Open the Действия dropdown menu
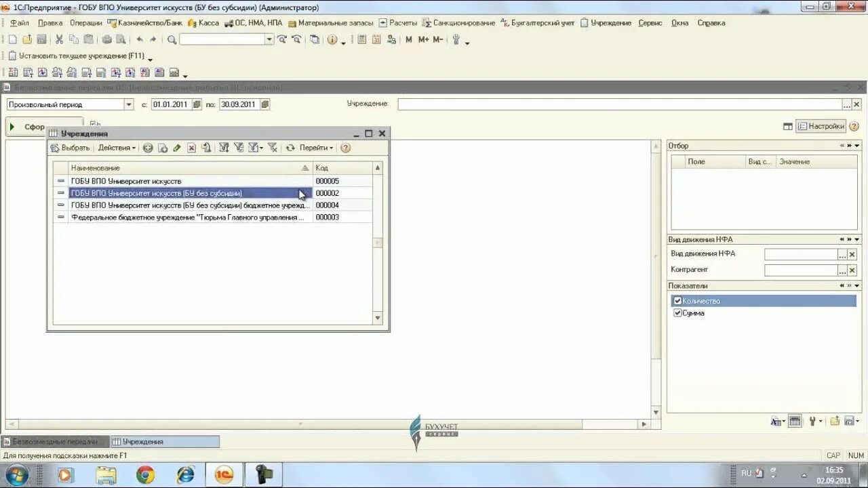Viewport: 868px width, 488px height. (x=117, y=148)
